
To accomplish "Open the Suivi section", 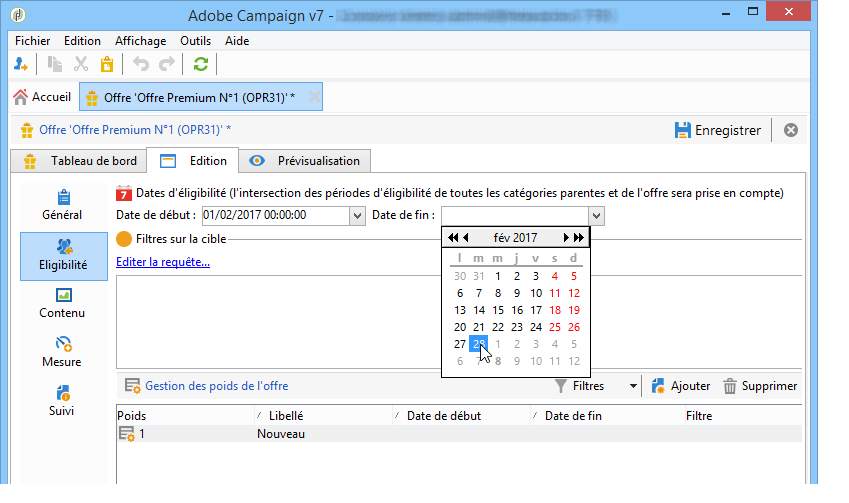I will [62, 401].
